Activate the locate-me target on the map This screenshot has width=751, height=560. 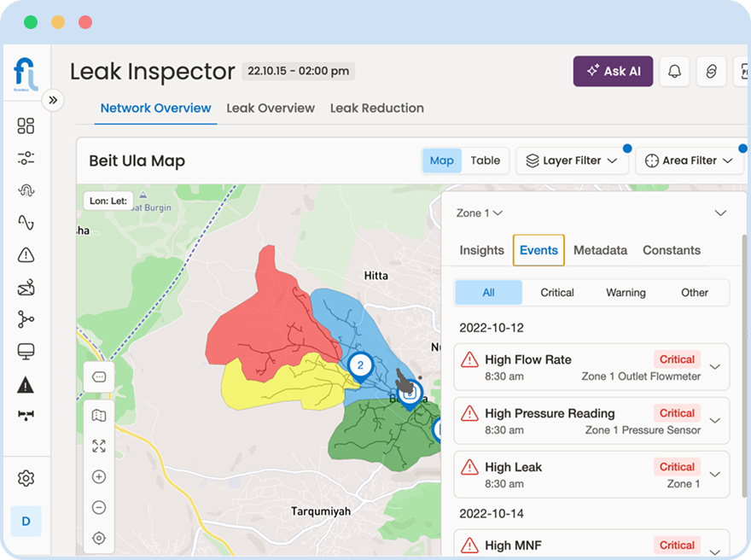tap(99, 539)
